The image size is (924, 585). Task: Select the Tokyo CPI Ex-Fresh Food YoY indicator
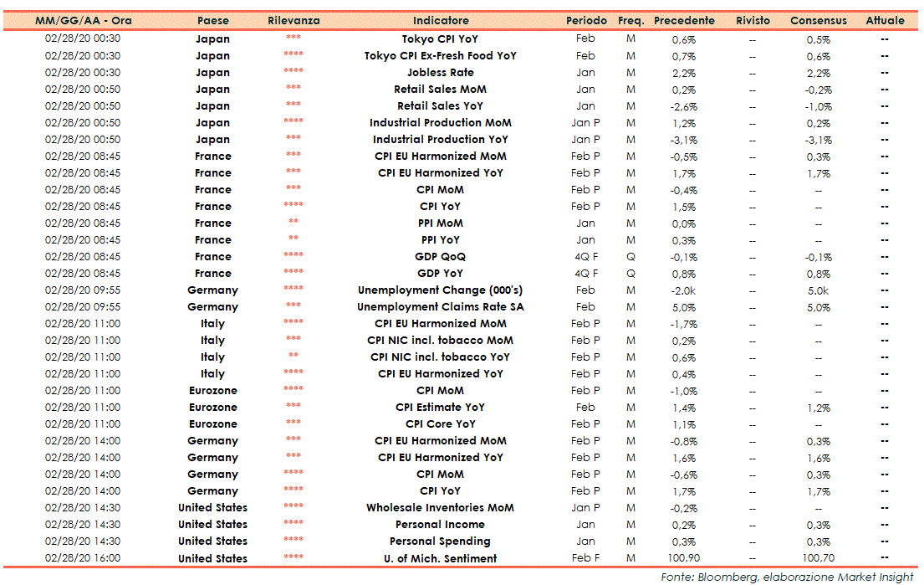441,56
